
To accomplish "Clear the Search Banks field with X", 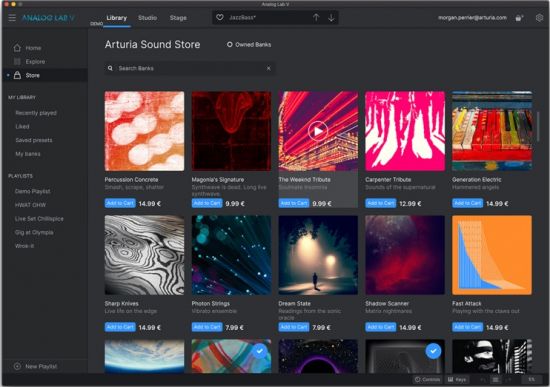I will [268, 68].
